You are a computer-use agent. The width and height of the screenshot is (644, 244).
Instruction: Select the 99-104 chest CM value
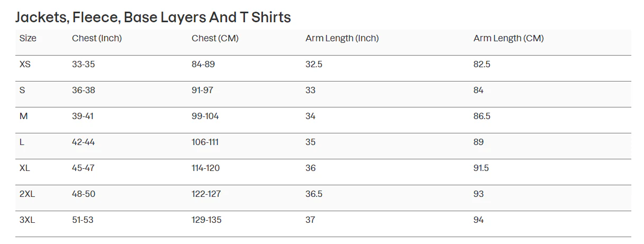point(205,116)
